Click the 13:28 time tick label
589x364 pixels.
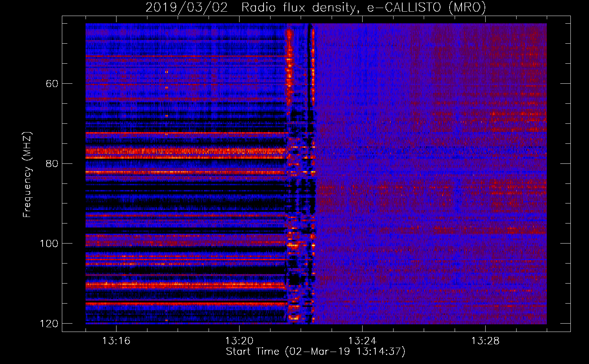pos(485,341)
